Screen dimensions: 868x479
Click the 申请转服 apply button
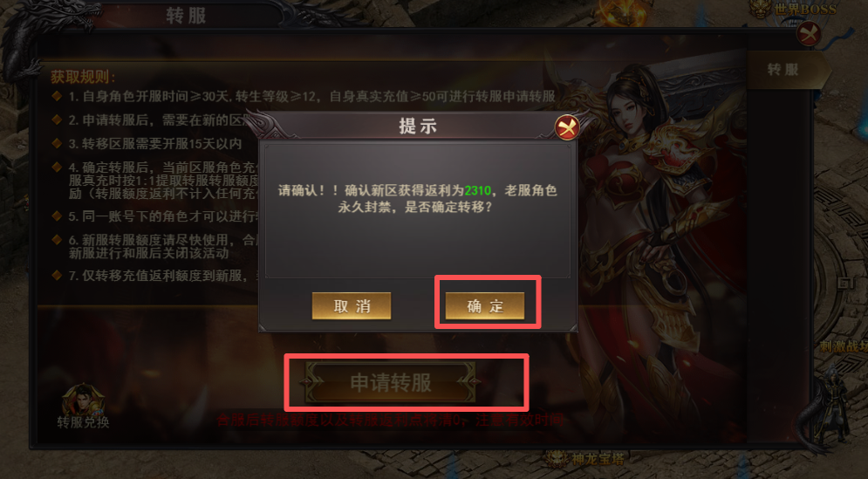point(390,383)
